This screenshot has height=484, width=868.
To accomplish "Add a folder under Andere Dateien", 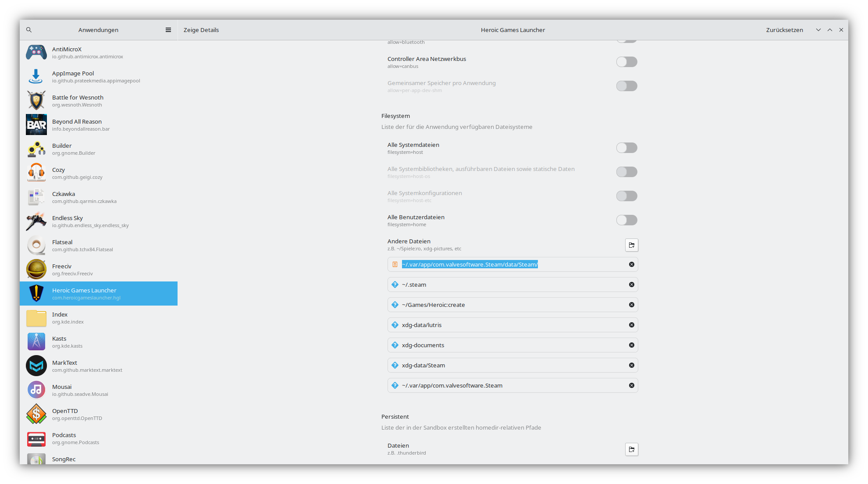I will [x=632, y=245].
